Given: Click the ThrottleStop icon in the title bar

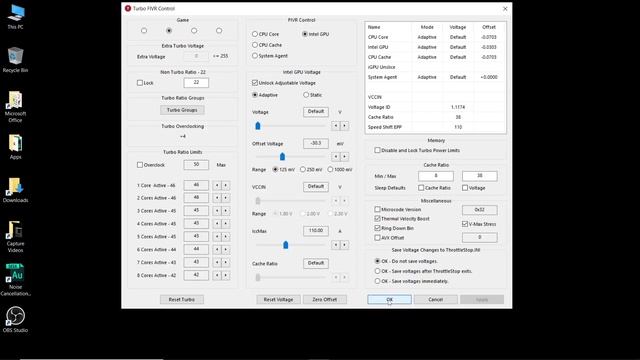Looking at the screenshot, I should 128,8.
